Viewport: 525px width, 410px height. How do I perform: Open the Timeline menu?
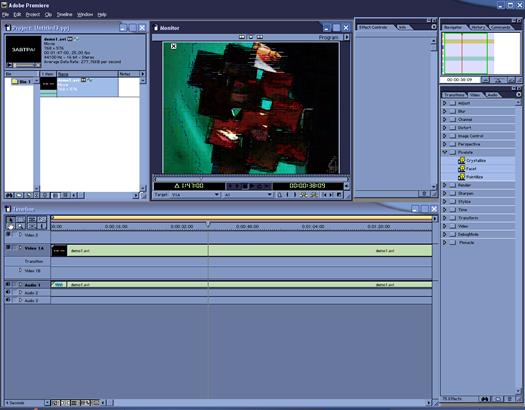click(x=64, y=14)
